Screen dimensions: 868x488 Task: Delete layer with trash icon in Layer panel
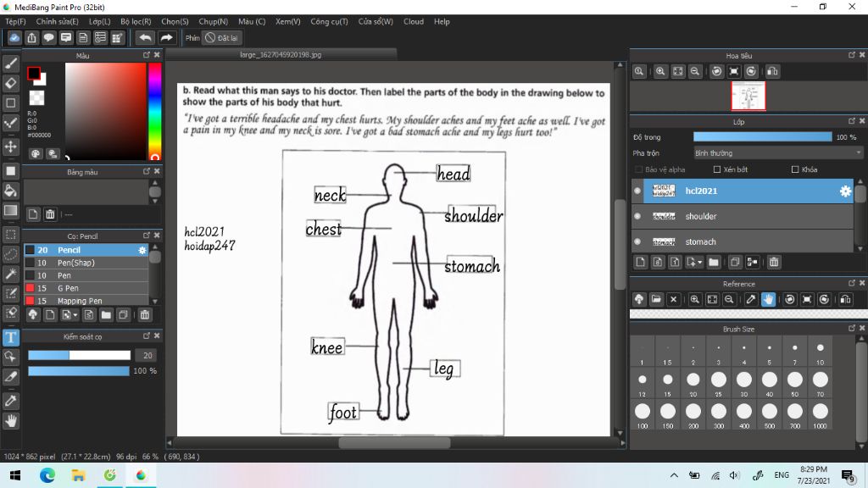click(x=774, y=263)
